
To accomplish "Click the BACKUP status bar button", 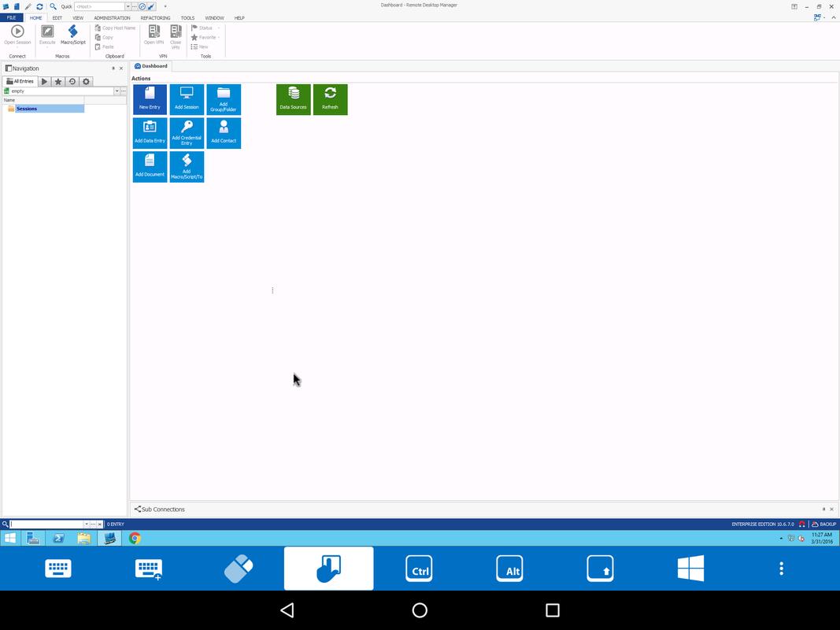I will pyautogui.click(x=824, y=524).
